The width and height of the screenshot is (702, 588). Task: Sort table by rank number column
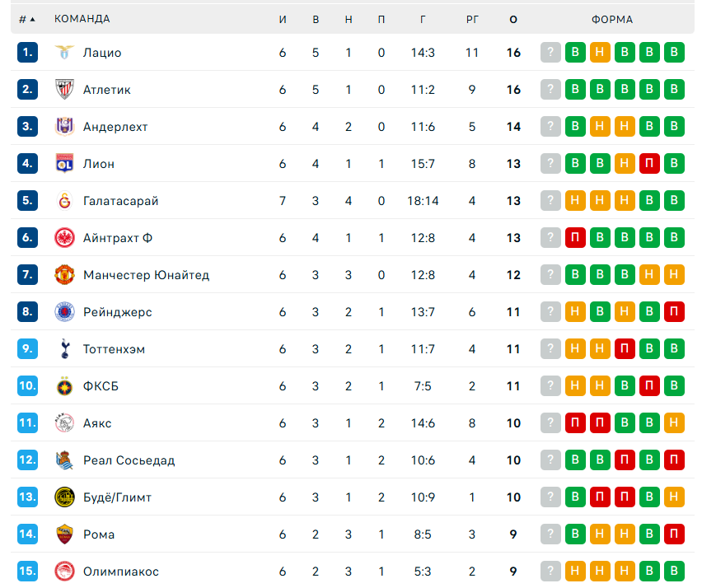27,19
